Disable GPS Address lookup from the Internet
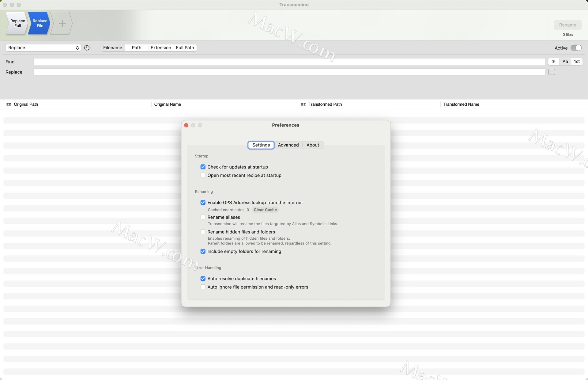 point(203,203)
